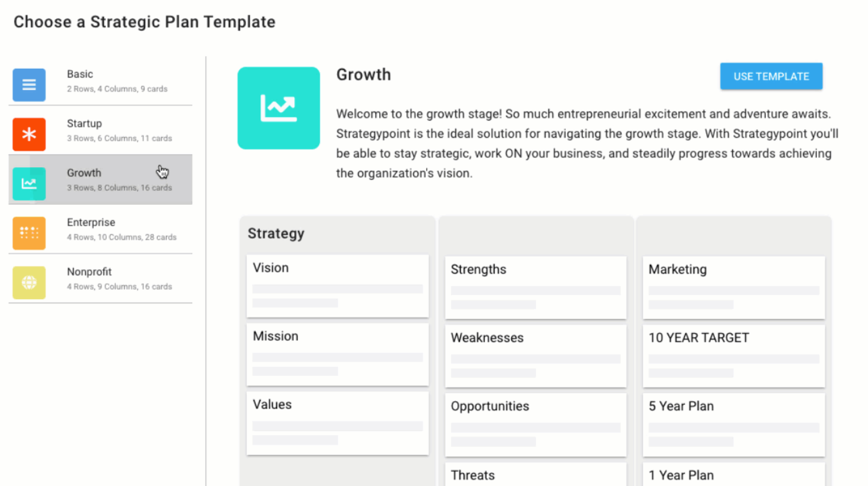The image size is (868, 486).
Task: Select the Strengths card
Action: tap(535, 287)
